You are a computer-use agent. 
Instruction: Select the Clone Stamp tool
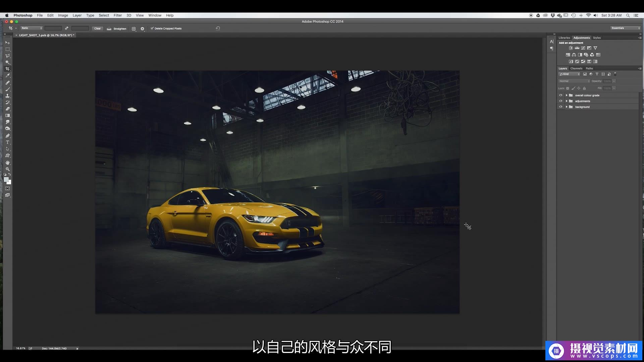coord(7,96)
